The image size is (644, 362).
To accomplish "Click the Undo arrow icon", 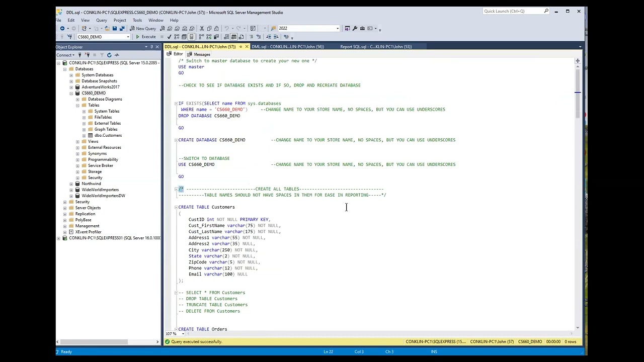I will [x=226, y=29].
